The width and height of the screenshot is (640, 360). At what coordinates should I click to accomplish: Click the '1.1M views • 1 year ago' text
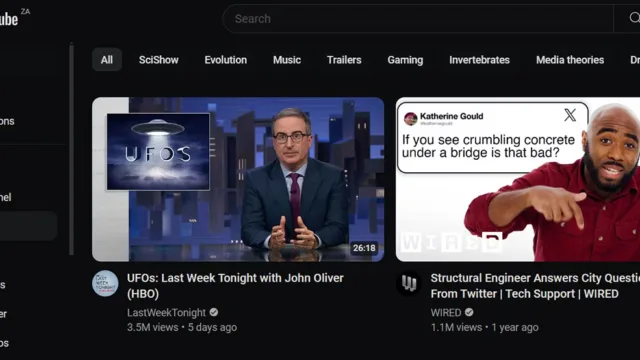click(x=484, y=327)
